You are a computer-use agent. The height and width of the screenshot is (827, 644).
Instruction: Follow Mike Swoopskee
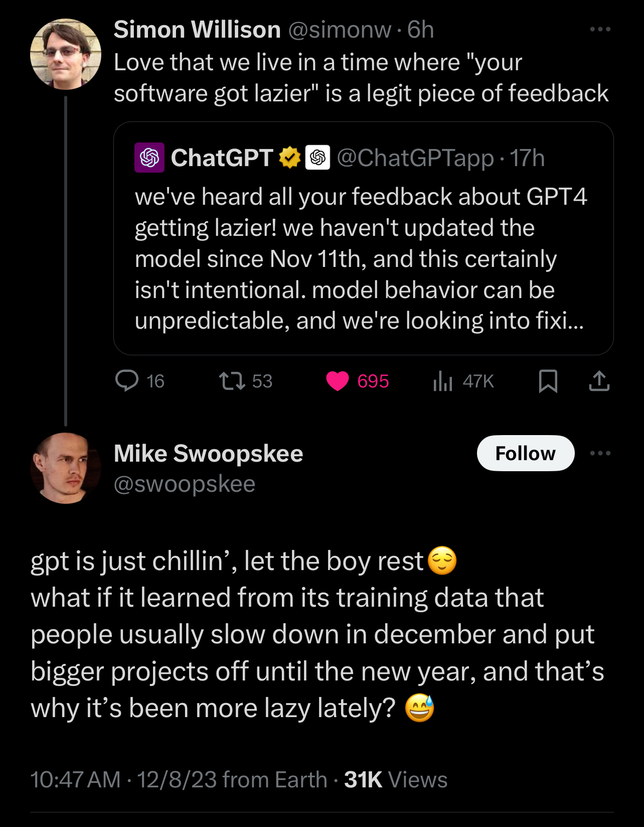525,453
